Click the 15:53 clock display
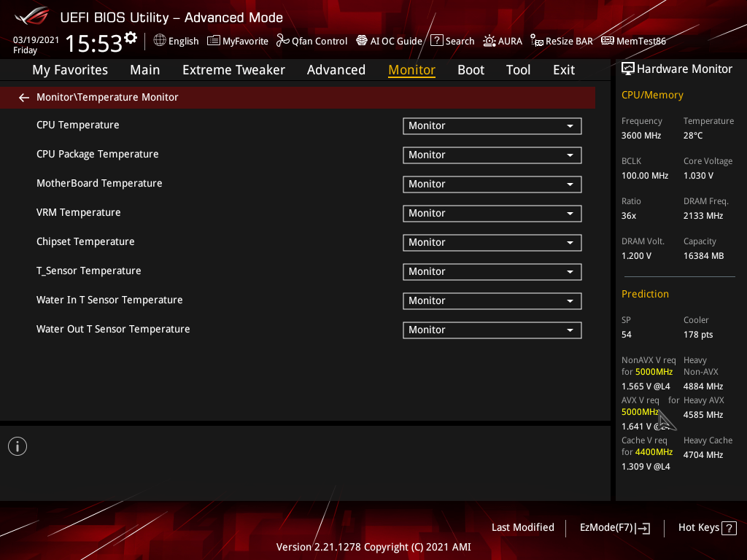This screenshot has height=560, width=747. click(x=94, y=43)
